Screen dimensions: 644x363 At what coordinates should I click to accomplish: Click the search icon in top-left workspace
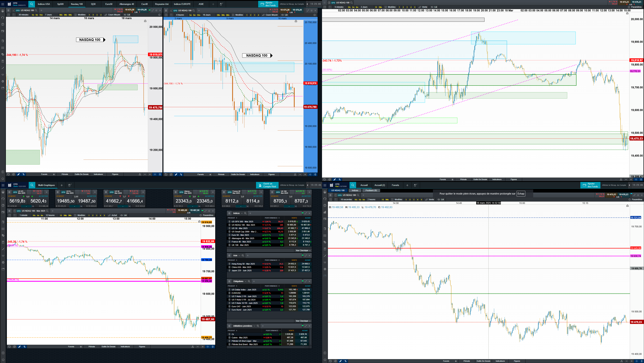(x=32, y=4)
